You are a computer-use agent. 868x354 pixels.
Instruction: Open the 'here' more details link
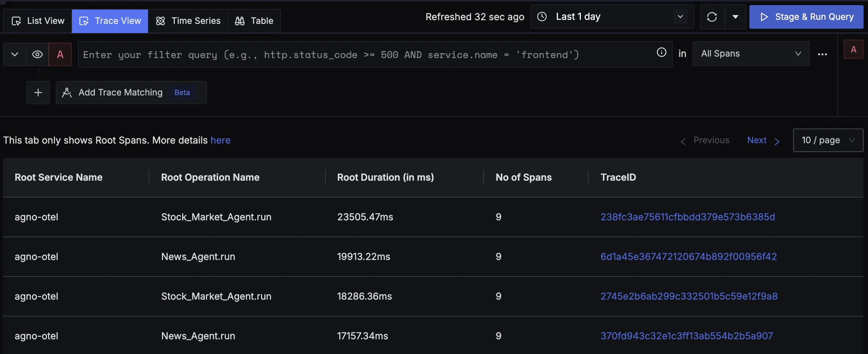tap(220, 140)
